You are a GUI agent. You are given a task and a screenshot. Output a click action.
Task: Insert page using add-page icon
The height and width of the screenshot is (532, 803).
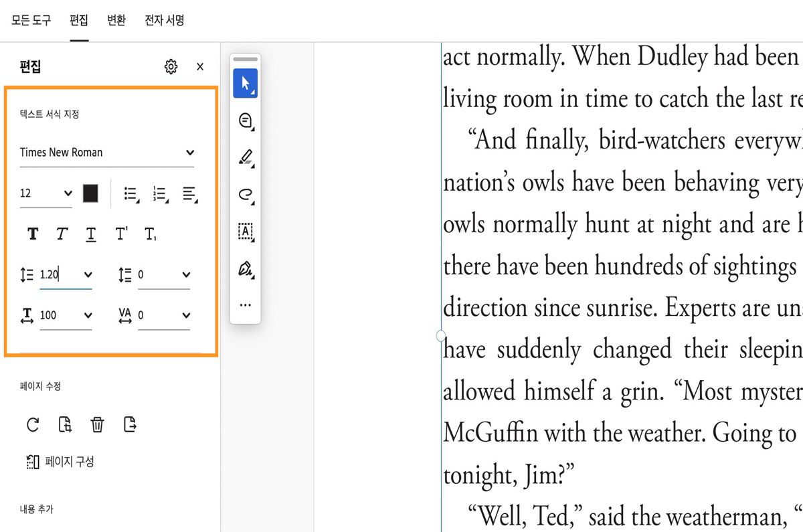pyautogui.click(x=65, y=424)
